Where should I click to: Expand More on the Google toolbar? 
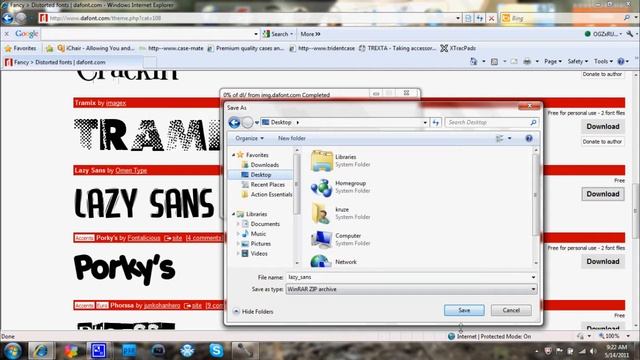tap(310, 34)
